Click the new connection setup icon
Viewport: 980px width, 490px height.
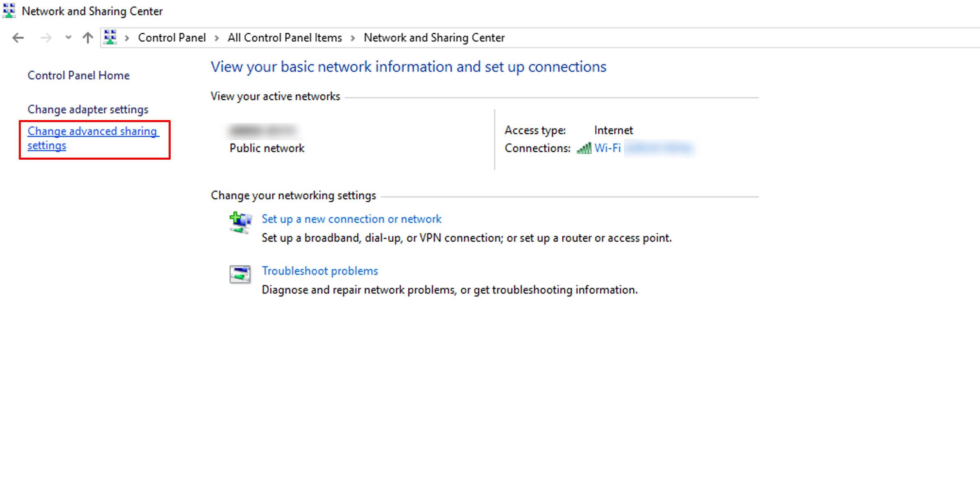pyautogui.click(x=240, y=223)
